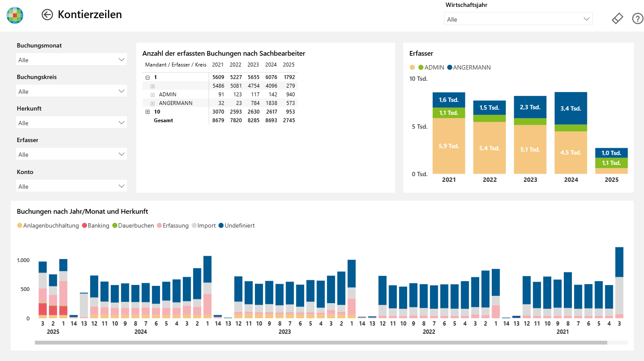Sort by the 2025 column header in the table
Image resolution: width=644 pixels, height=361 pixels.
coord(289,65)
